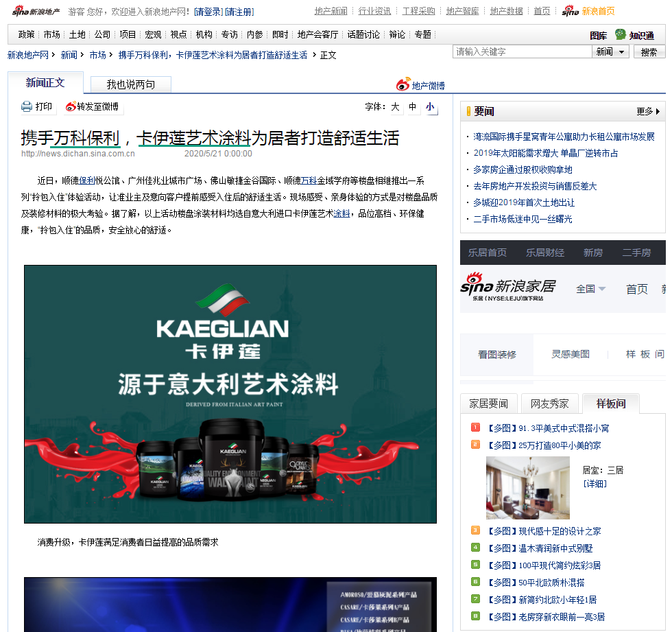The height and width of the screenshot is (632, 672).
Task: Open the 政策 navigation menu item
Action: point(27,34)
